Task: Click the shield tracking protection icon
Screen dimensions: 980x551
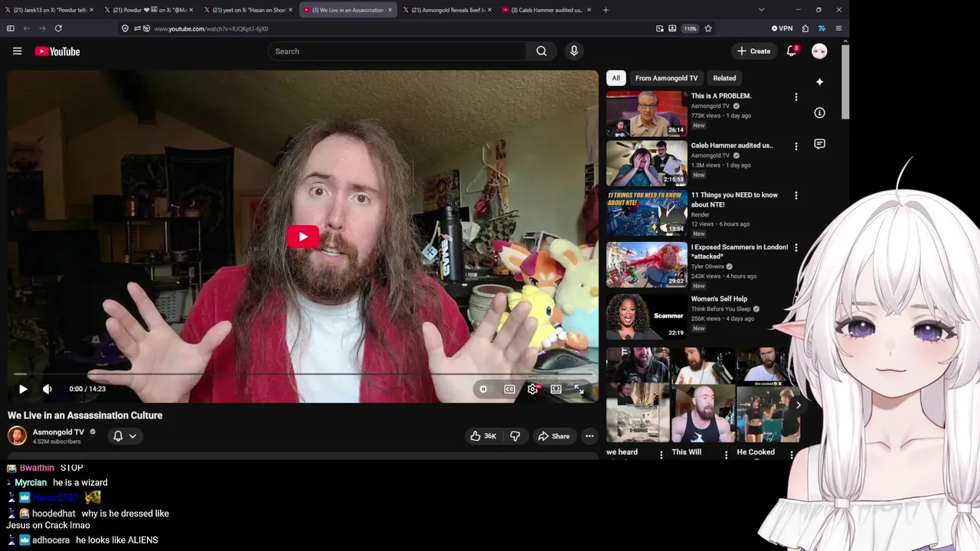Action: tap(125, 28)
